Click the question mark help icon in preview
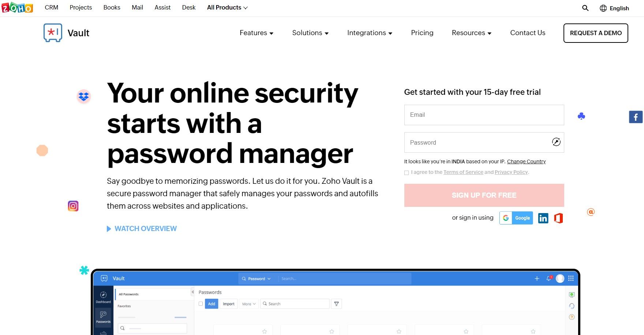This screenshot has width=644, height=335. click(572, 317)
